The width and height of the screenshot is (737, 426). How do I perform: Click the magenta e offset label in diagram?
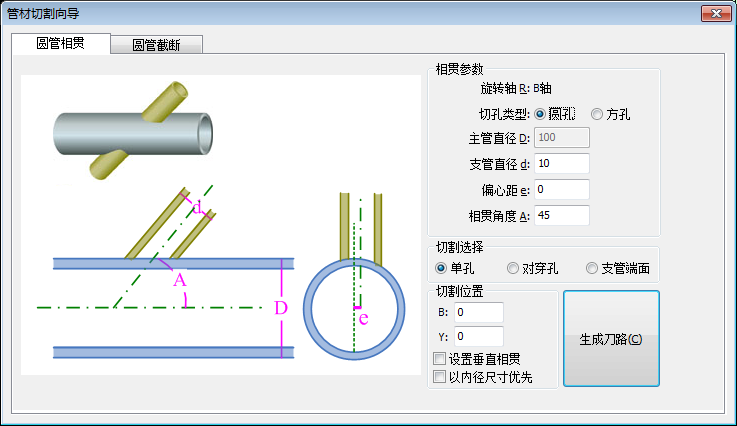click(x=363, y=319)
